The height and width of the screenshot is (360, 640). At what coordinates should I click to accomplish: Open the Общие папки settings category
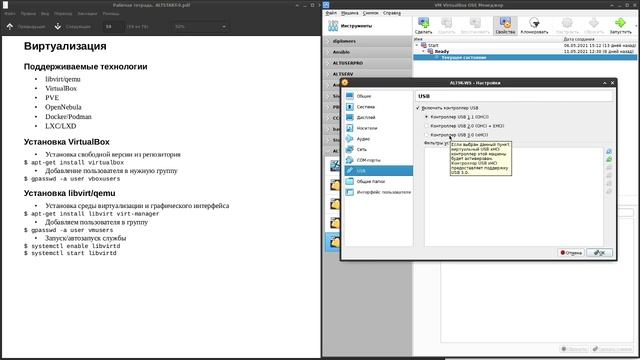coord(379,181)
